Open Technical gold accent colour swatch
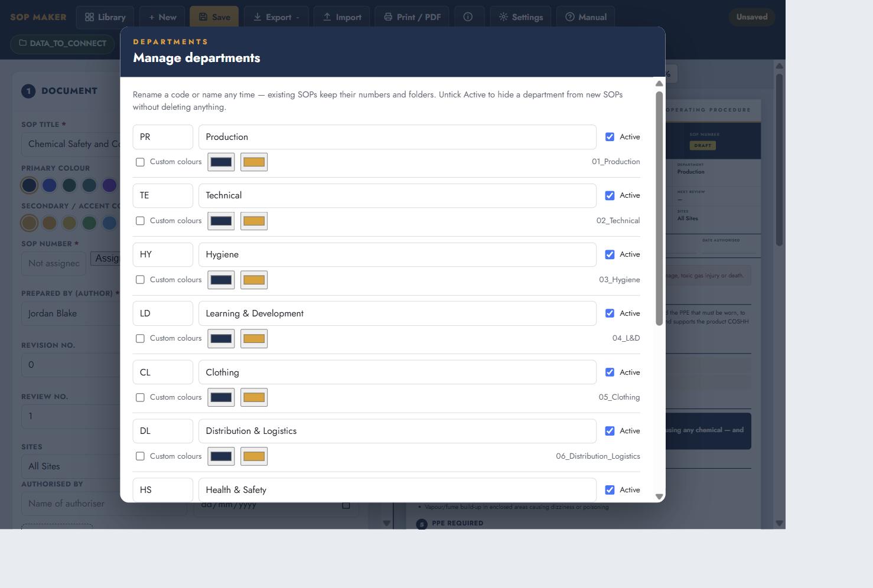 254,221
